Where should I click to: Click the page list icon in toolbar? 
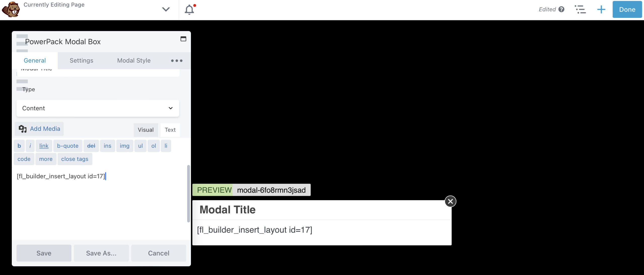coord(580,9)
